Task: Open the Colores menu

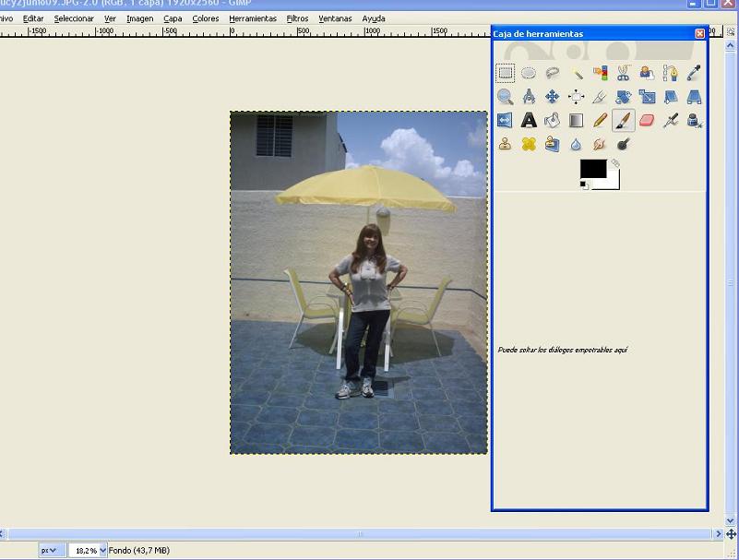Action: (206, 18)
